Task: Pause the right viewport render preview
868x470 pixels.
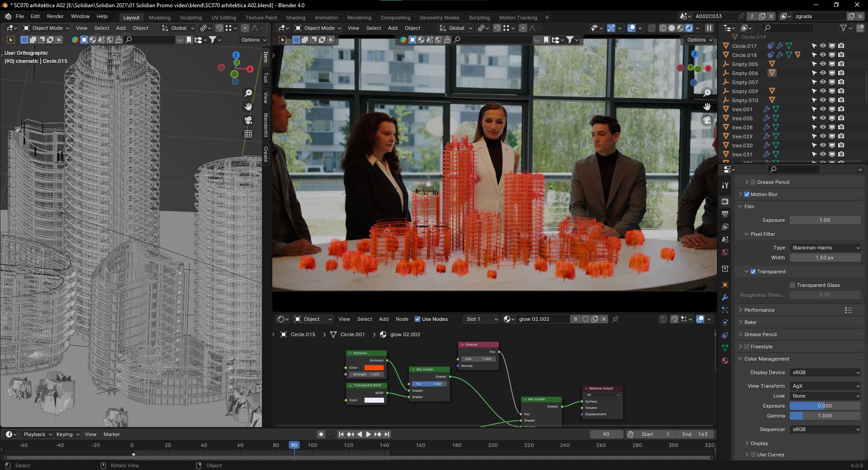Action: coord(709,28)
